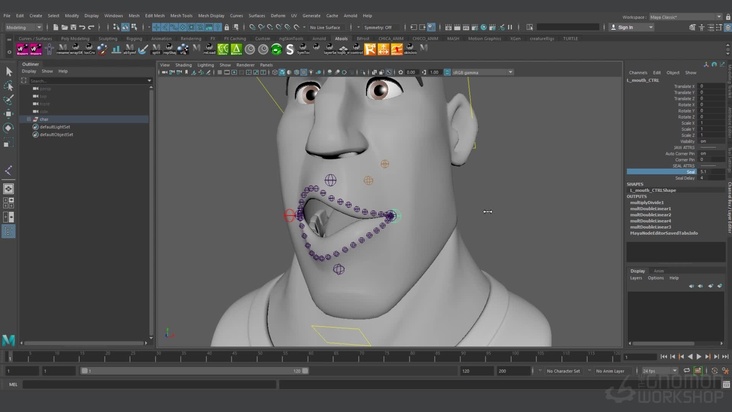The height and width of the screenshot is (412, 732).
Task: Select defaultLightSet in the Outliner
Action: pos(55,126)
